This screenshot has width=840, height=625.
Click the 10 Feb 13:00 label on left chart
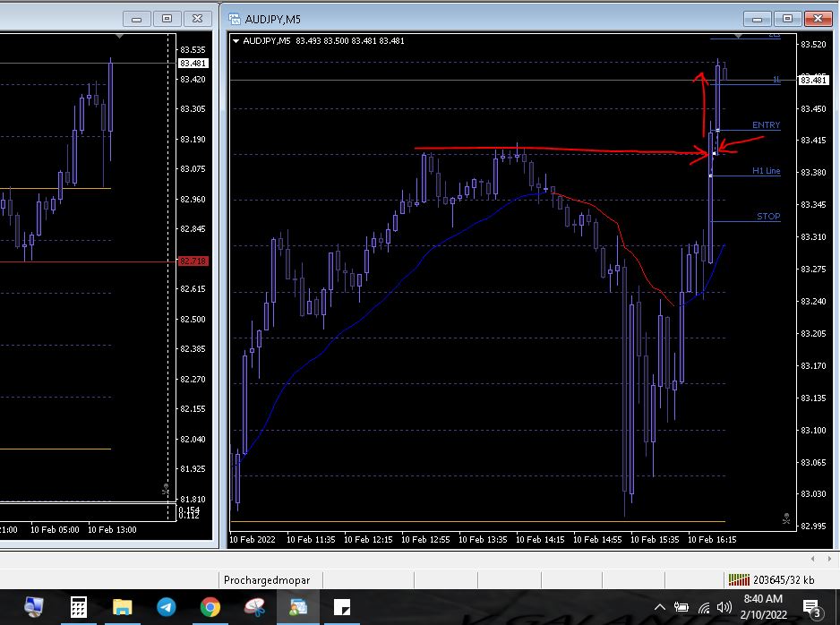pyautogui.click(x=112, y=530)
